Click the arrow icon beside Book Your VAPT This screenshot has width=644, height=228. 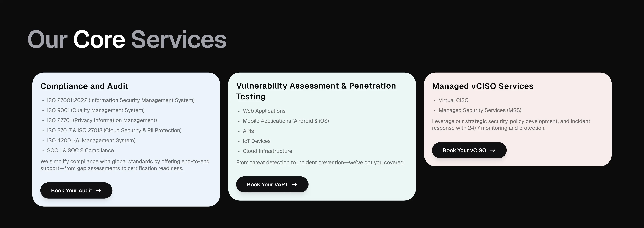pos(294,185)
